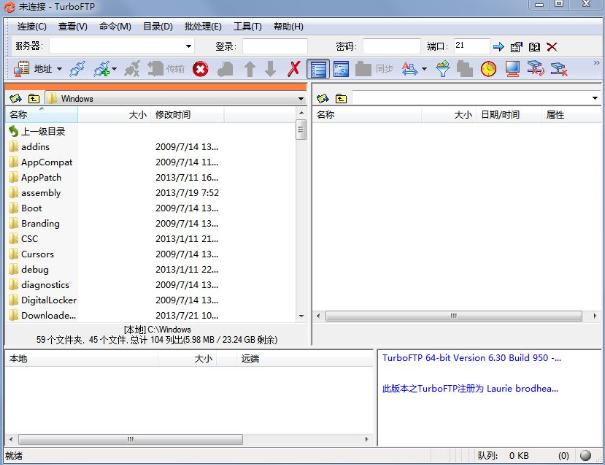605x465 pixels.
Task: Click the greyed-out 传输 transfer button
Action: (x=166, y=69)
